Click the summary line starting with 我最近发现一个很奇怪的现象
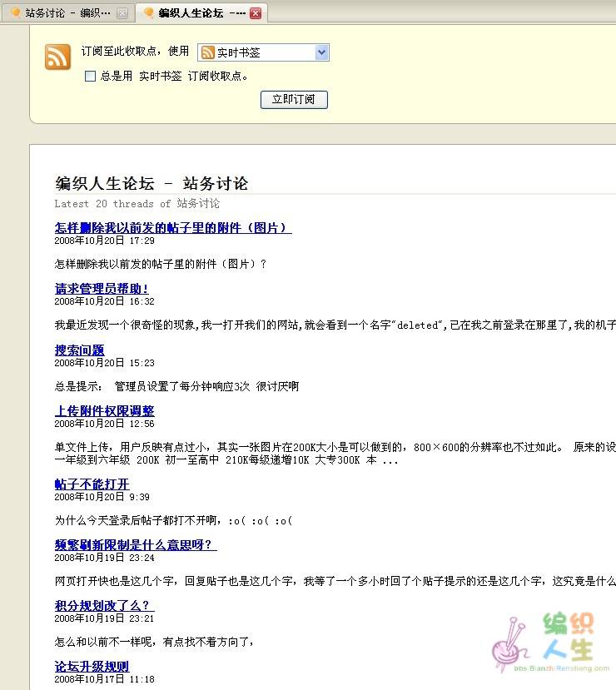 point(335,325)
